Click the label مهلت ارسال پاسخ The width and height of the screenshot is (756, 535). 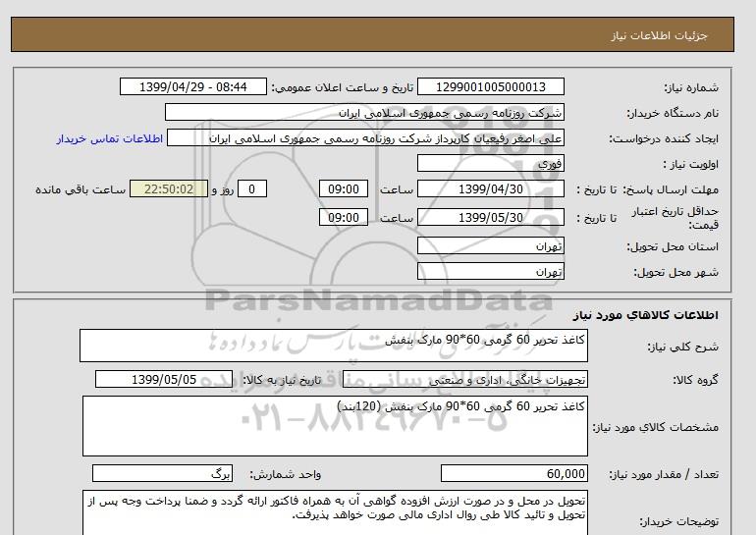671,189
